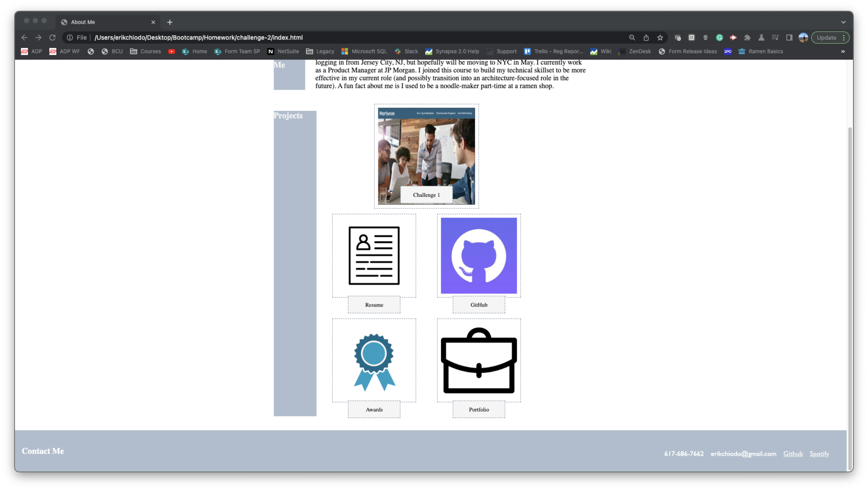868x490 pixels.
Task: Click the share icon in address bar
Action: tap(646, 38)
